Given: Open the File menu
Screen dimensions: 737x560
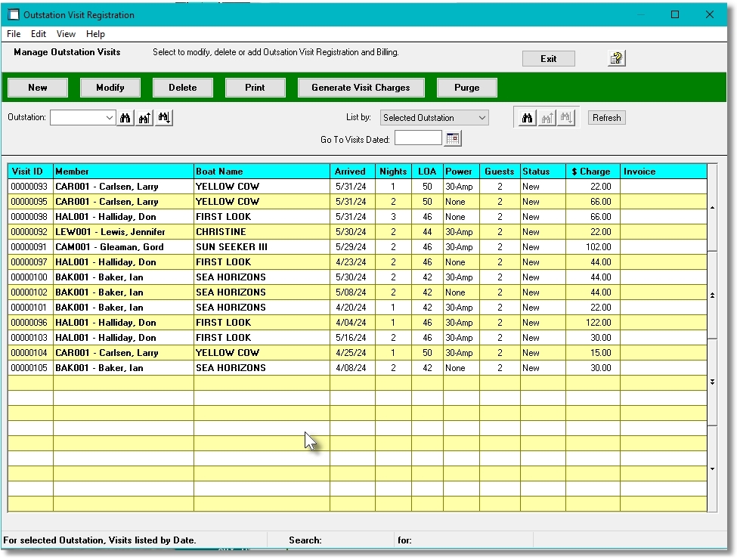Looking at the screenshot, I should click(13, 33).
